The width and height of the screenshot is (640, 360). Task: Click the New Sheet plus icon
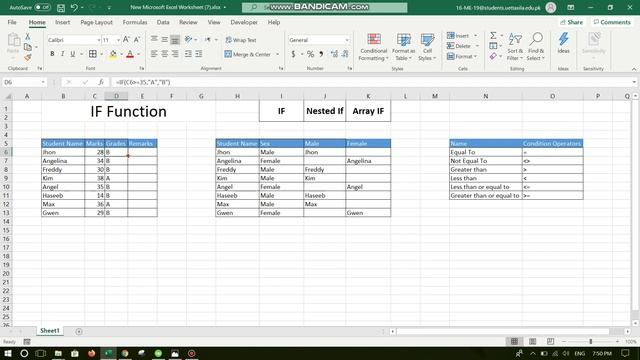pyautogui.click(x=79, y=331)
